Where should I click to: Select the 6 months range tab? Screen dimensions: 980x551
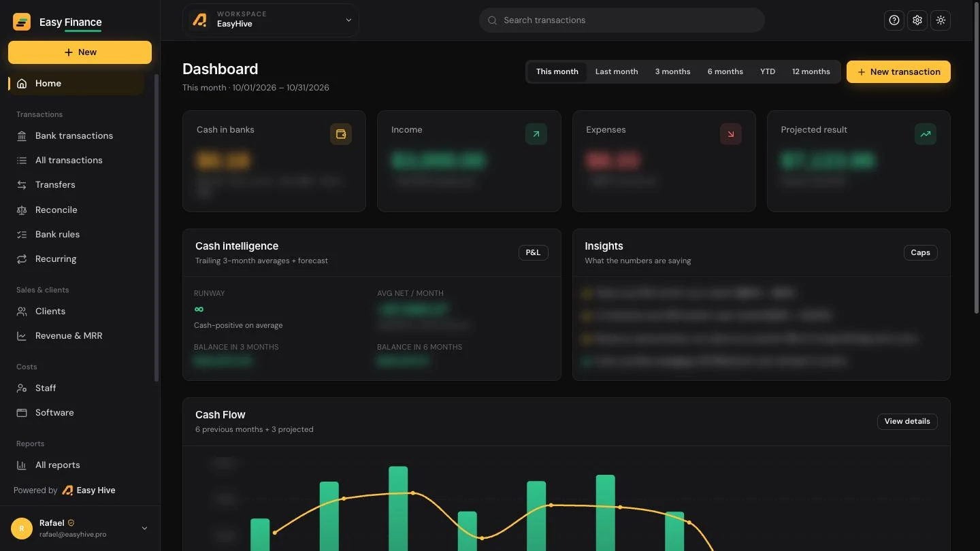pos(725,71)
